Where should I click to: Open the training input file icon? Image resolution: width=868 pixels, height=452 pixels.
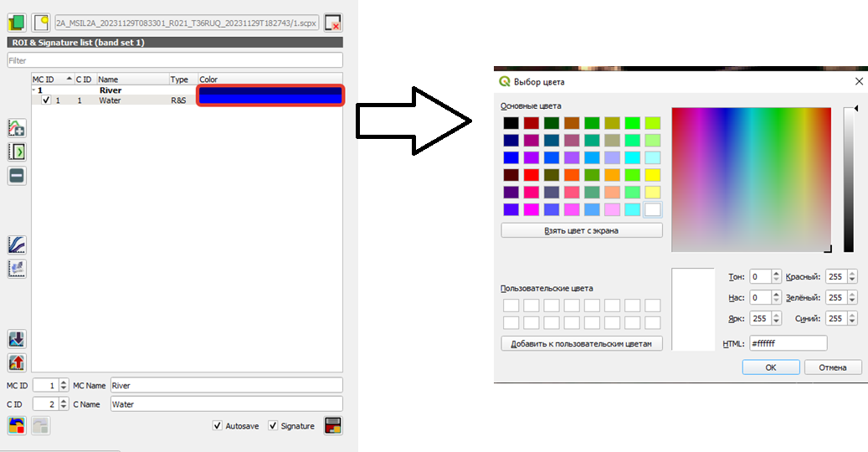click(x=17, y=23)
